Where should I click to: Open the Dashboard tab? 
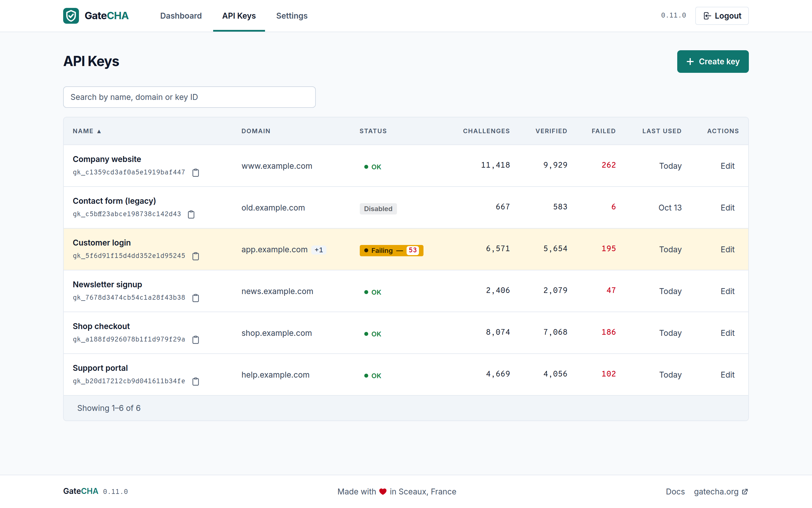[x=181, y=16]
